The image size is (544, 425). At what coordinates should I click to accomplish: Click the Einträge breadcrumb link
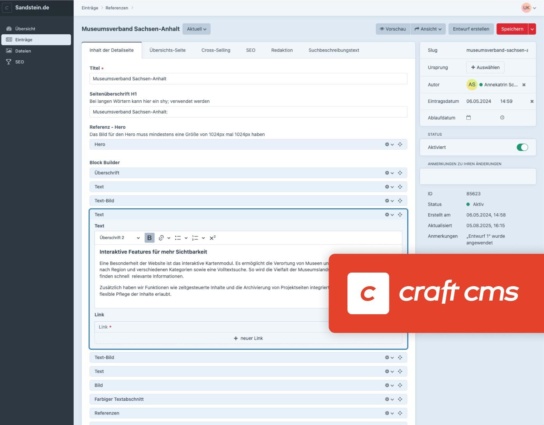[x=90, y=8]
